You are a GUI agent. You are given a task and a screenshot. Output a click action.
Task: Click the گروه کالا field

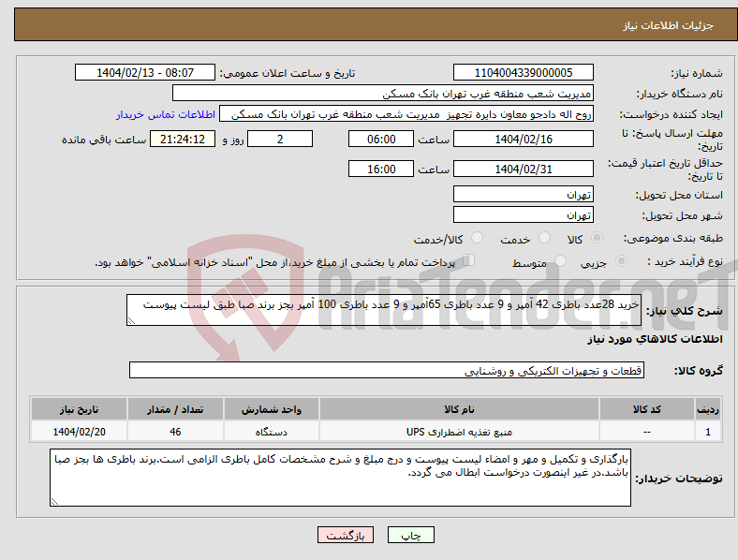[x=387, y=370]
